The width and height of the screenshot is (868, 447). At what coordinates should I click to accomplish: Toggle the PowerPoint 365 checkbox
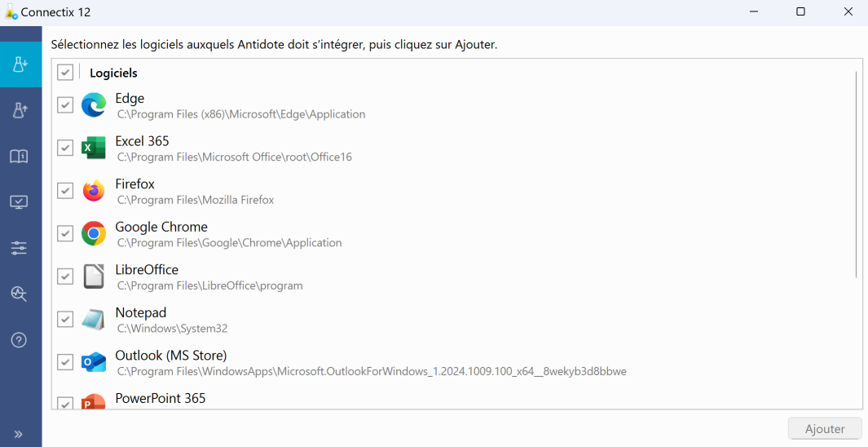coord(65,403)
